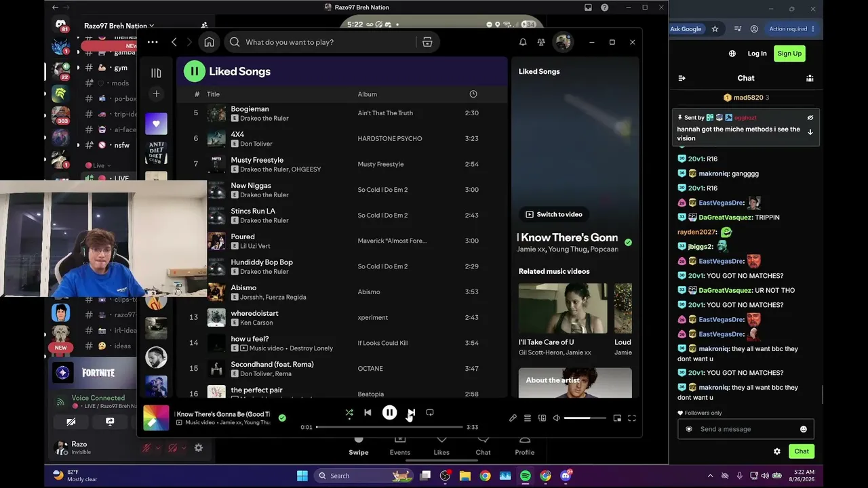Open the chat emote picker smiley
Image resolution: width=868 pixels, height=488 pixels.
pos(804,429)
